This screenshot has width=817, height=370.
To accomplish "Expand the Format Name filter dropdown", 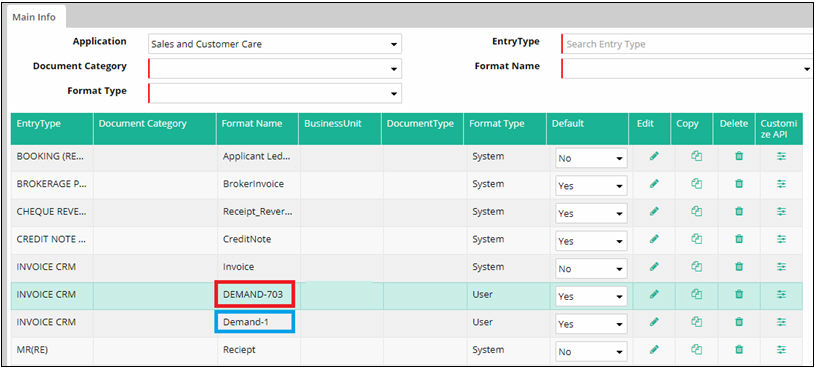I will [687, 69].
